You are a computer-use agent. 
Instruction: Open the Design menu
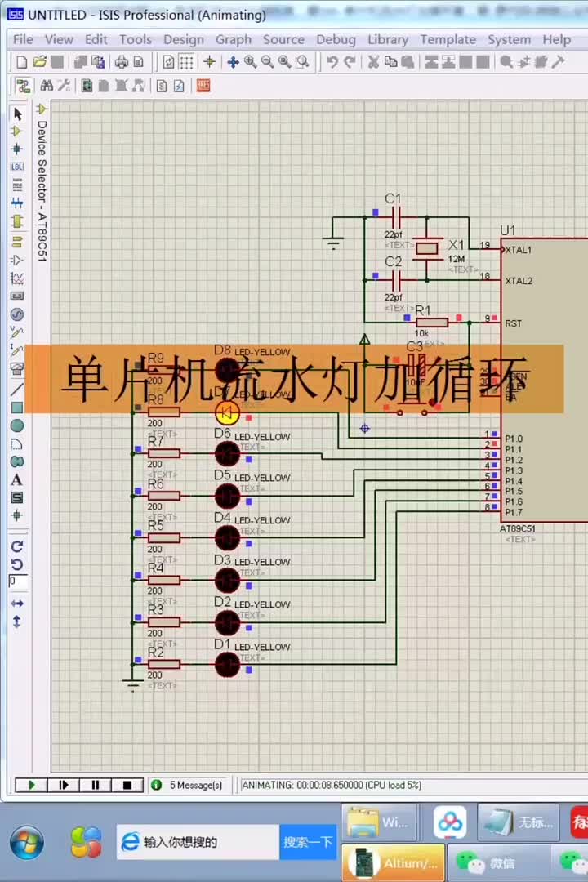pos(184,39)
